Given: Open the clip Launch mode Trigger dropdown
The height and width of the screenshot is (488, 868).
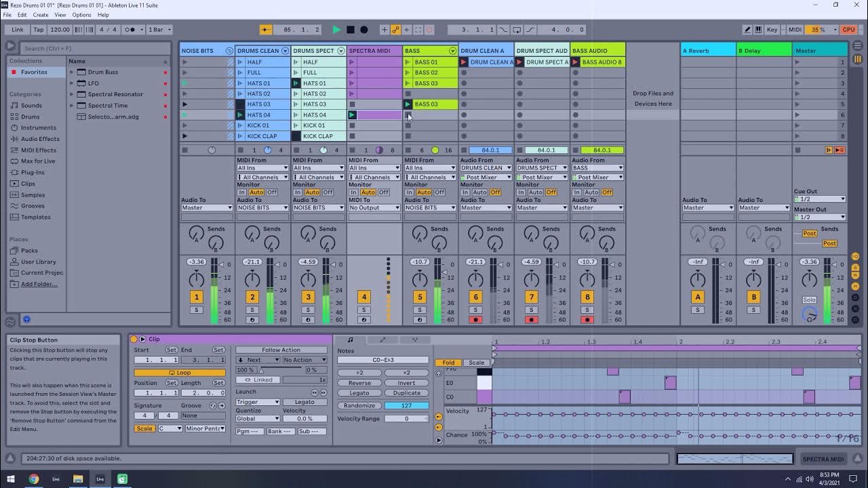Looking at the screenshot, I should [258, 402].
